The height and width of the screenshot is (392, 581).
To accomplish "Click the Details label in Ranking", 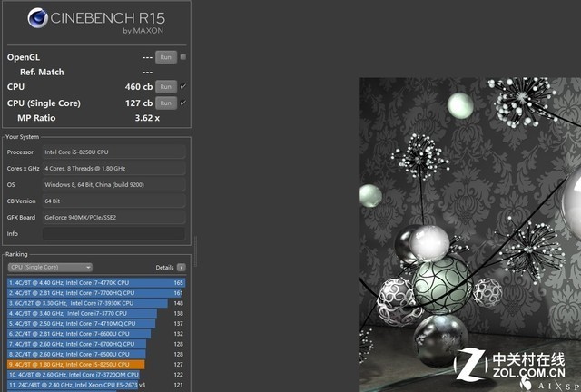I will [x=164, y=268].
